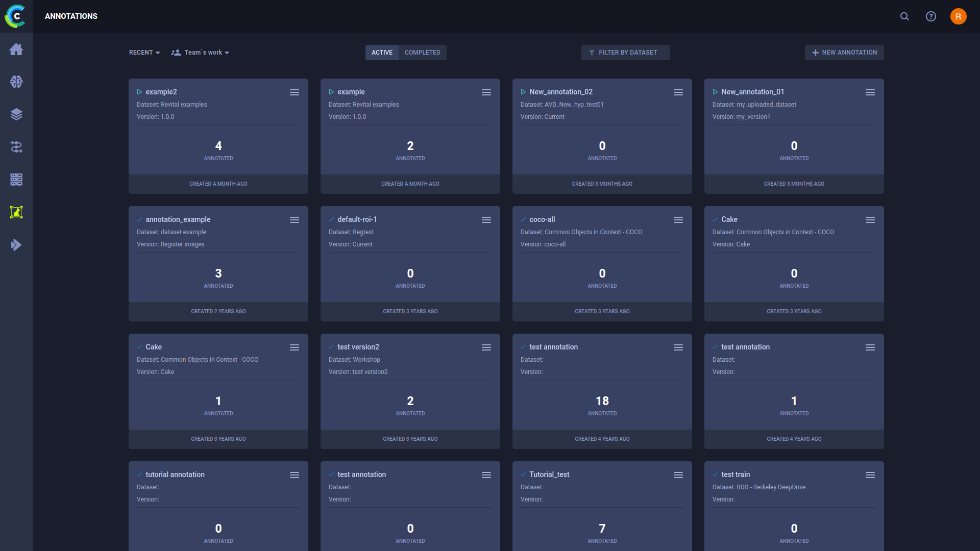Image resolution: width=980 pixels, height=551 pixels.
Task: Open the Pipelines sidebar icon
Action: point(16,147)
